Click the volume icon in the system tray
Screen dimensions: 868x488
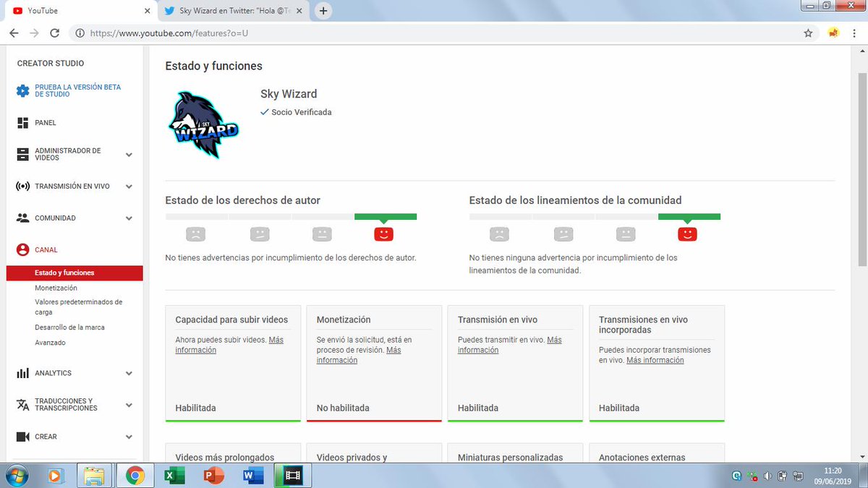pyautogui.click(x=768, y=476)
